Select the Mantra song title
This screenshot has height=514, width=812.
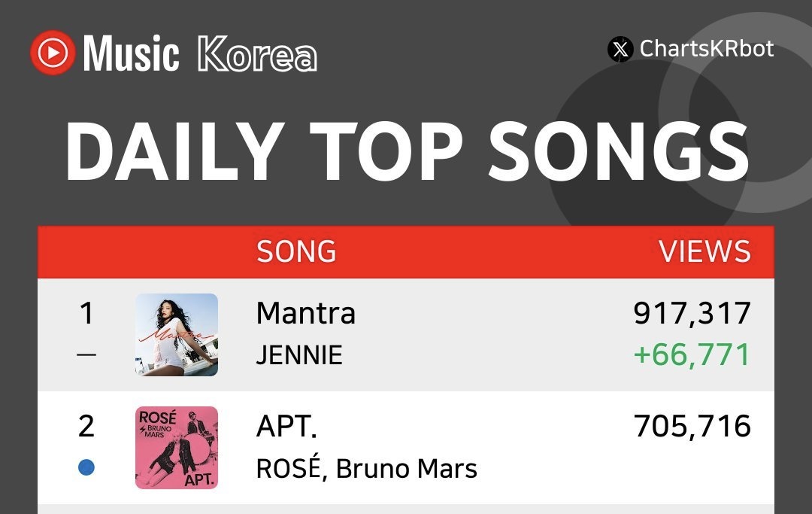click(x=306, y=313)
